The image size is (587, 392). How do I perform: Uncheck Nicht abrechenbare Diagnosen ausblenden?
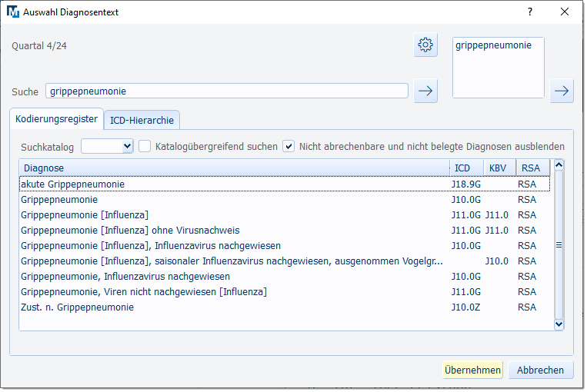click(x=288, y=146)
